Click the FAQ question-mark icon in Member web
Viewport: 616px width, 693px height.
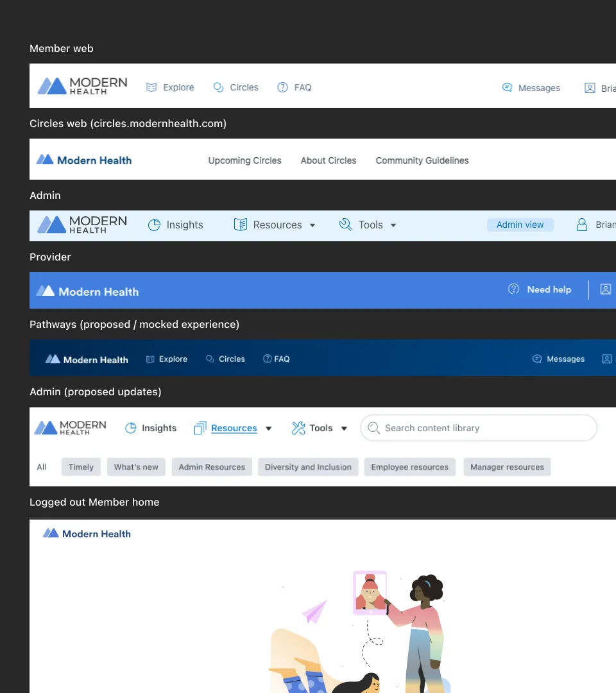(x=282, y=87)
